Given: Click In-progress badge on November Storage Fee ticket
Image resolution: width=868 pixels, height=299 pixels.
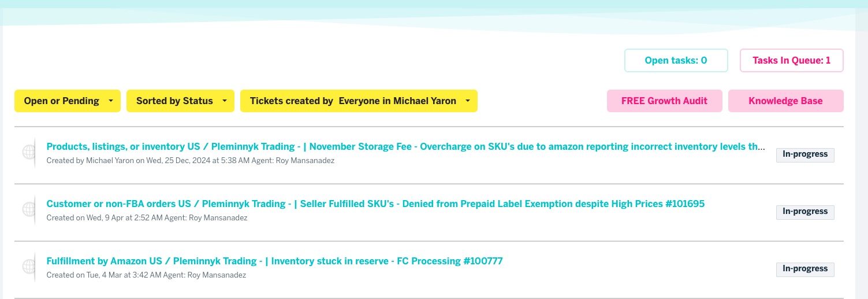Looking at the screenshot, I should [805, 154].
